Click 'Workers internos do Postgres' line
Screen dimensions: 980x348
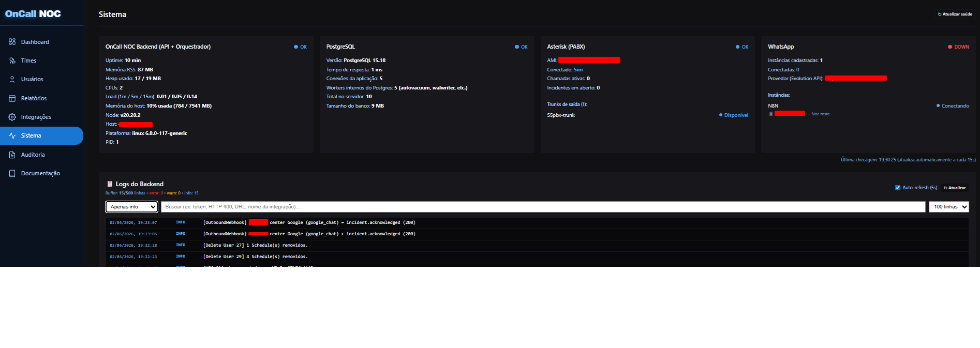coord(397,88)
